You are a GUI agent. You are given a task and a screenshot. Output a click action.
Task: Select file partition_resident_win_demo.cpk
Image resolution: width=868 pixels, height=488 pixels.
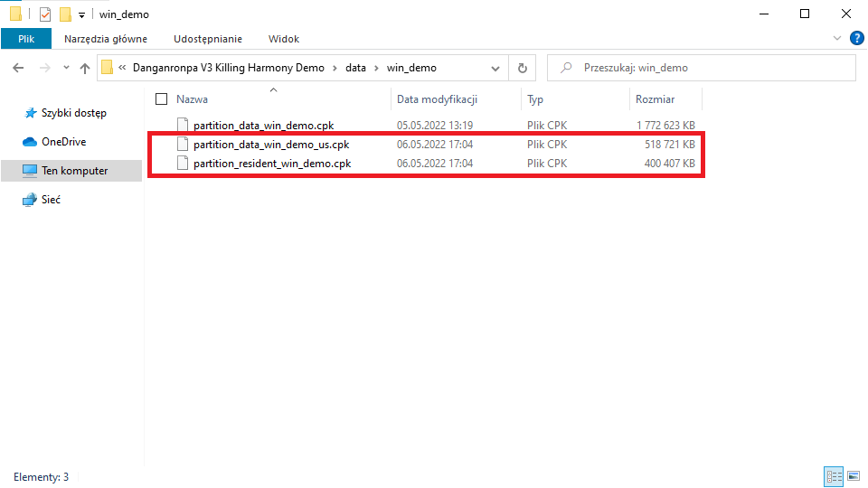[272, 164]
